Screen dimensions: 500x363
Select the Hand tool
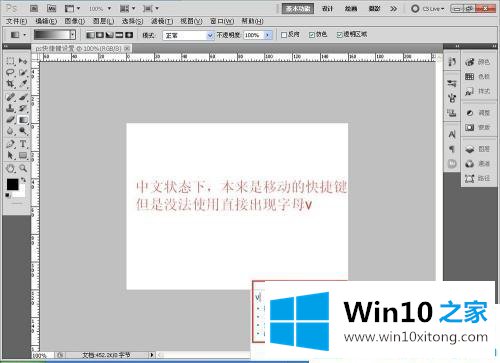pos(10,168)
